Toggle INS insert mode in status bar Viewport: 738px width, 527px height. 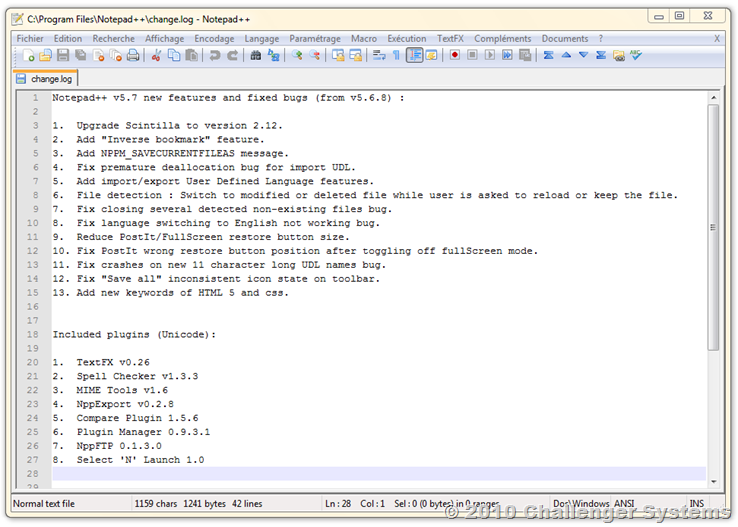pos(697,503)
